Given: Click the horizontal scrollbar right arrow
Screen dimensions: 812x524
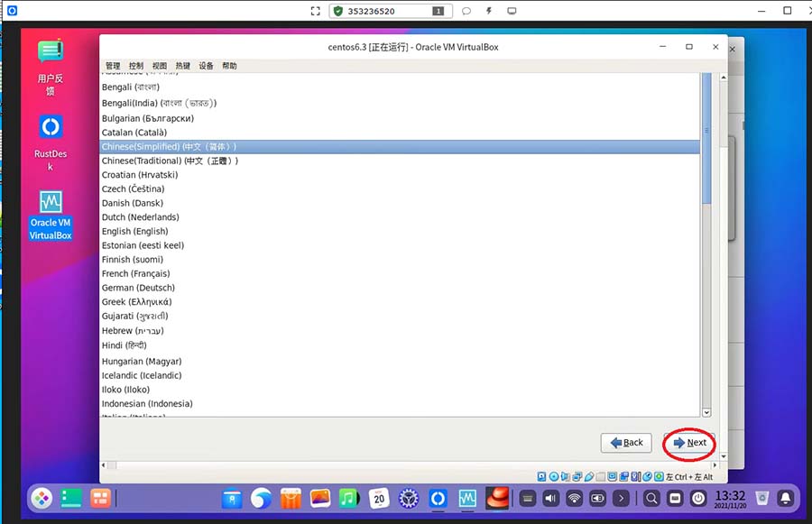Looking at the screenshot, I should coord(715,465).
